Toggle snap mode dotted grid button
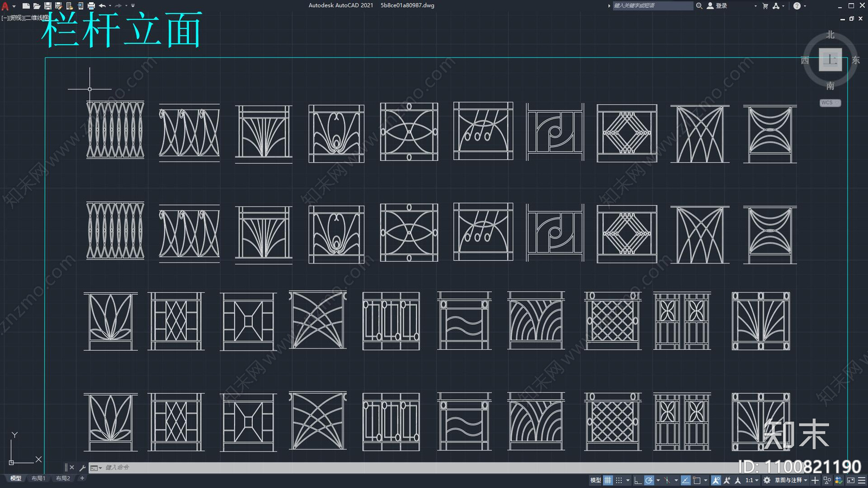 [619, 480]
